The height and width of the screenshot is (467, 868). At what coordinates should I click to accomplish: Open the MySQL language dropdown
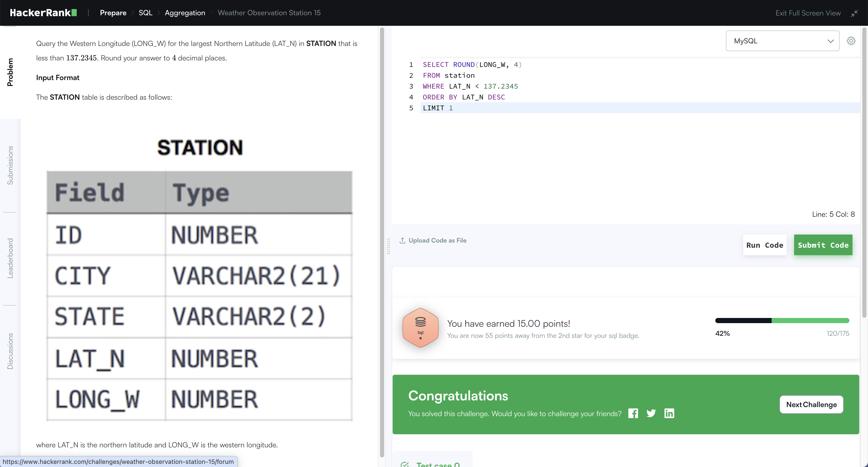point(782,41)
